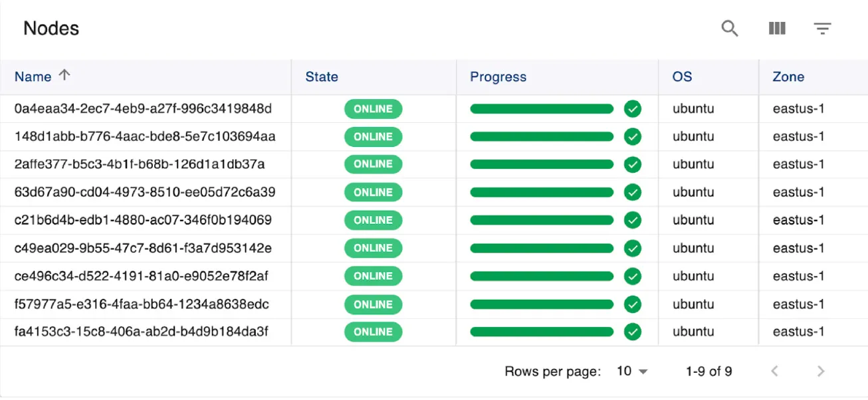
Task: Sort by the Zone column header
Action: 788,76
